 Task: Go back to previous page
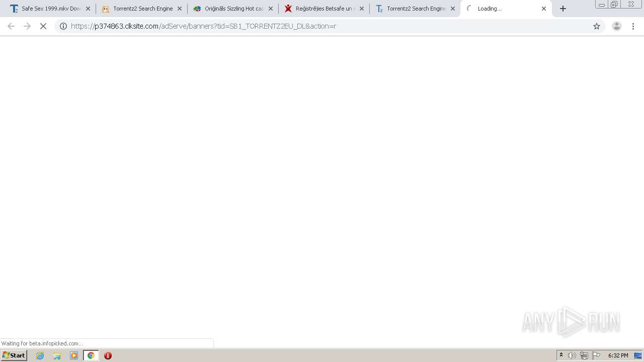pyautogui.click(x=11, y=26)
